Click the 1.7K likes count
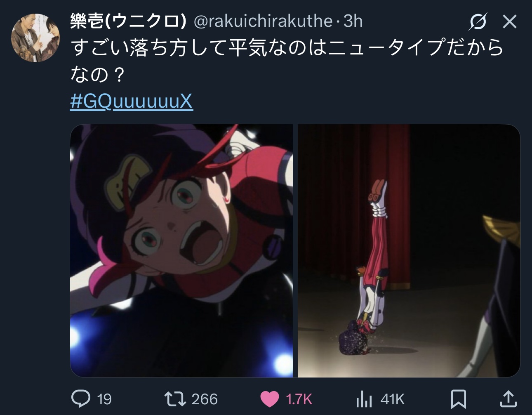532x415 pixels. tap(299, 399)
